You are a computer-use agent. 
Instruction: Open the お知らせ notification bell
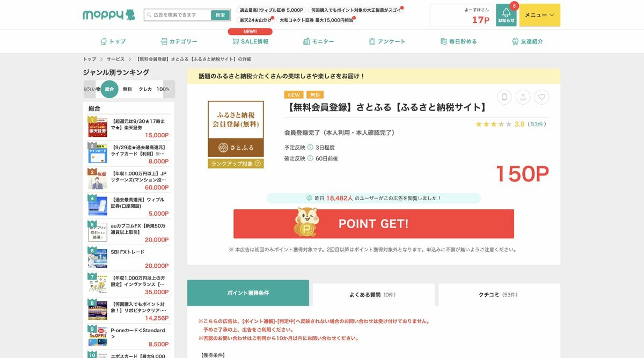click(506, 15)
